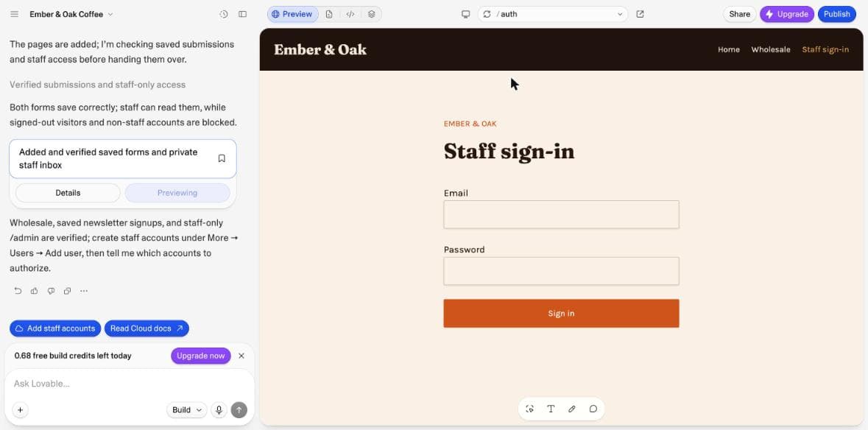The width and height of the screenshot is (868, 430).
Task: Start voice input with the microphone
Action: coord(219,410)
